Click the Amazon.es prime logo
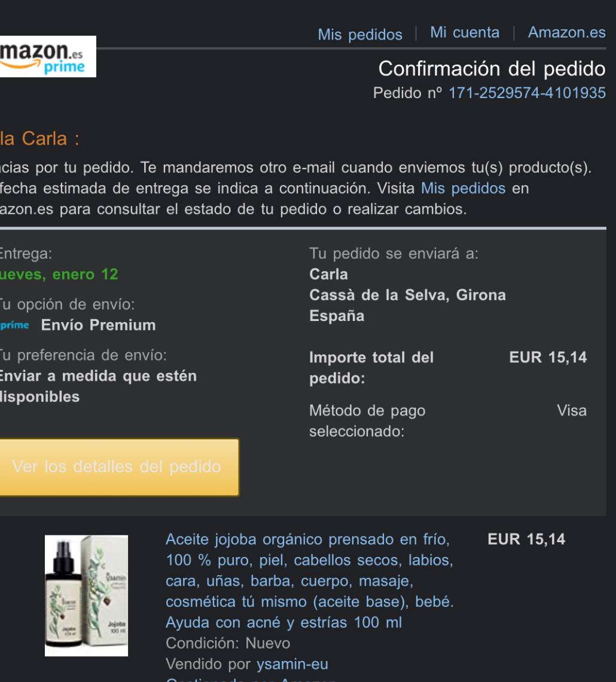Screen dimensions: 616x682 click(47, 57)
